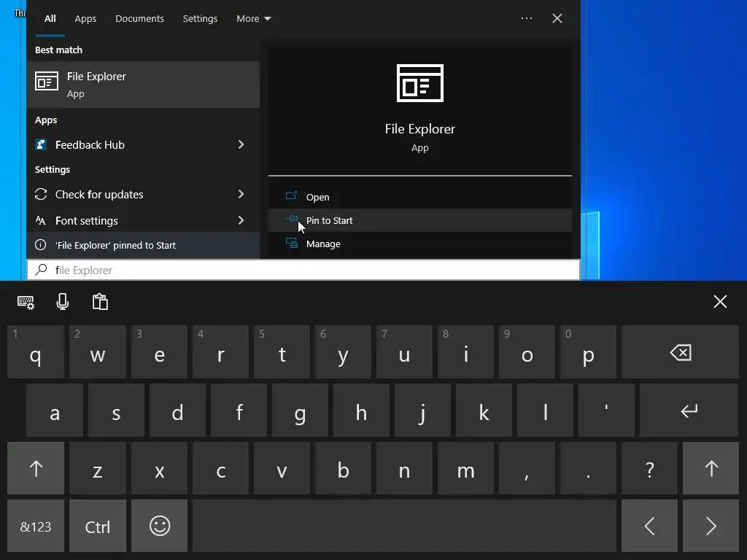Viewport: 747px width, 560px height.
Task: Choose Open for File Explorer
Action: pyautogui.click(x=419, y=197)
